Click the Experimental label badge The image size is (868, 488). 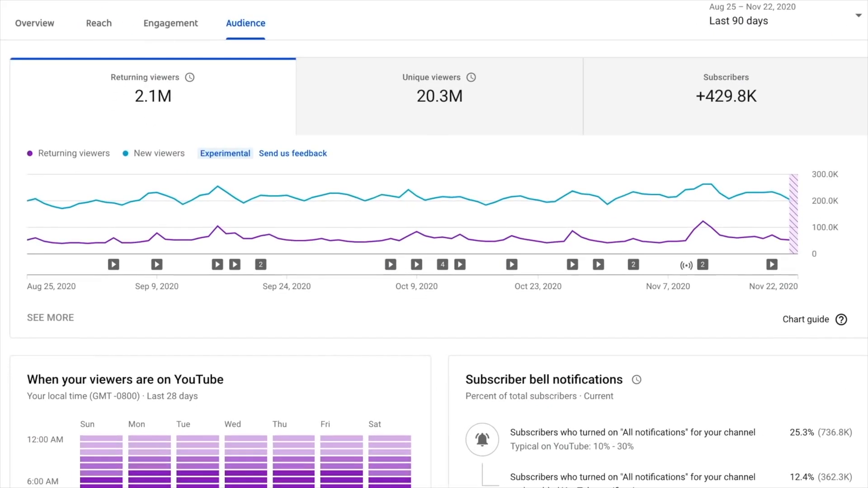[225, 153]
